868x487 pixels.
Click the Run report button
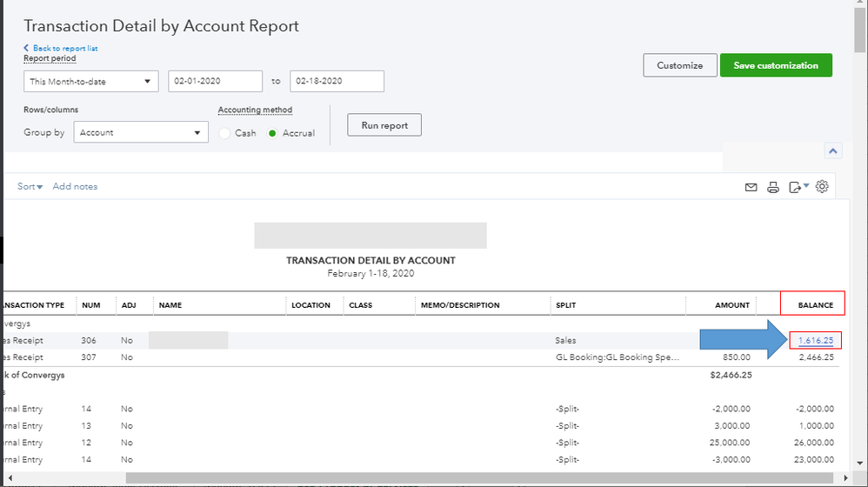[x=384, y=125]
